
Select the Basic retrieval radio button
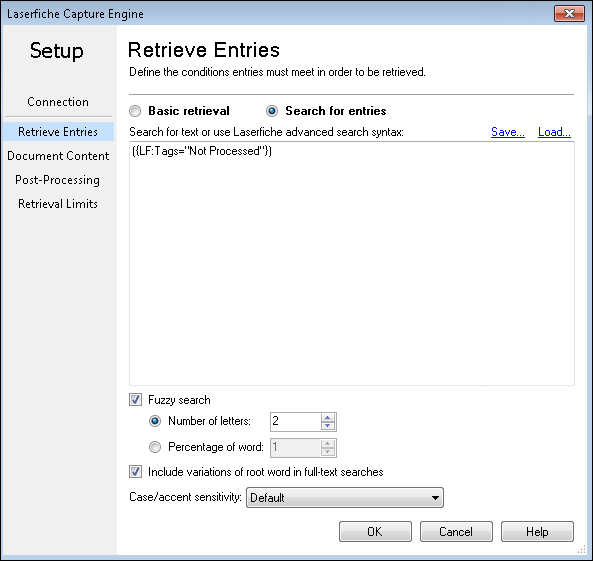135,111
